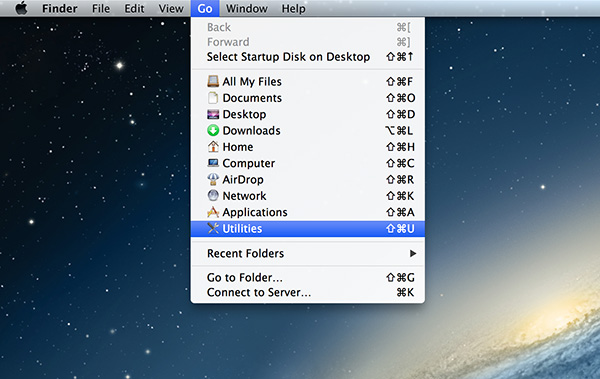Click the Desktop label

244,114
